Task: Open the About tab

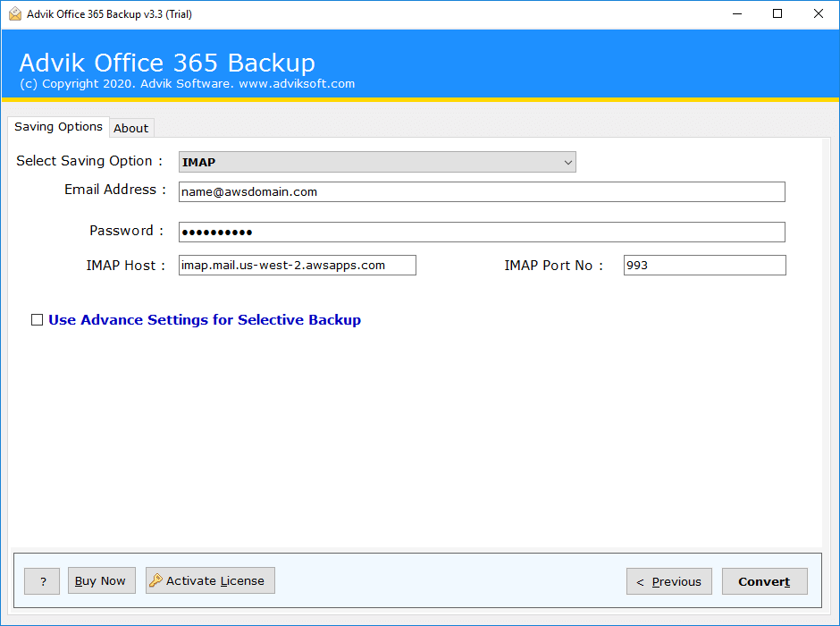Action: (x=131, y=128)
